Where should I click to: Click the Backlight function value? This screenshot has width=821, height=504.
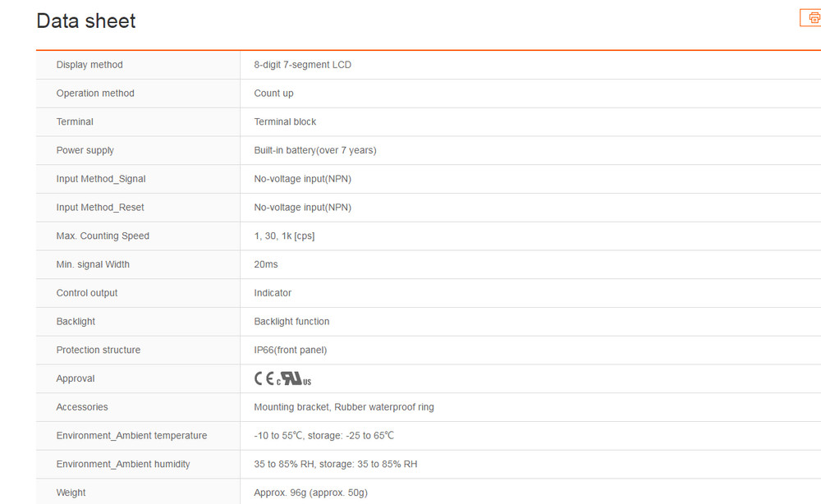pyautogui.click(x=291, y=322)
